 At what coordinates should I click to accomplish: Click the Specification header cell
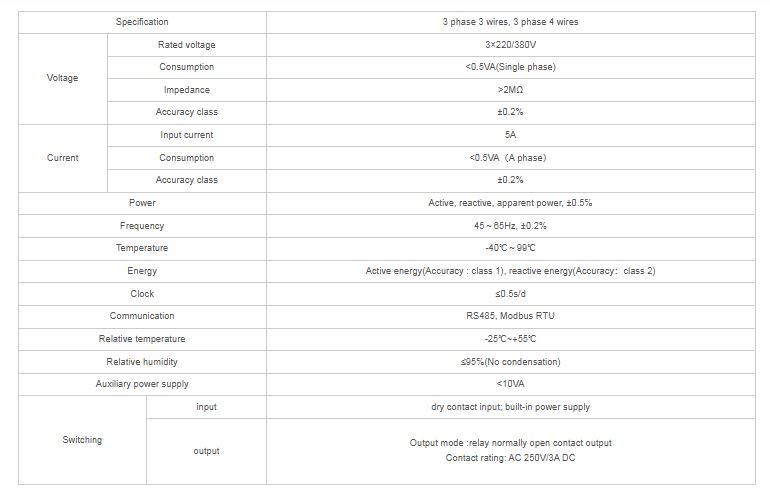[142, 22]
